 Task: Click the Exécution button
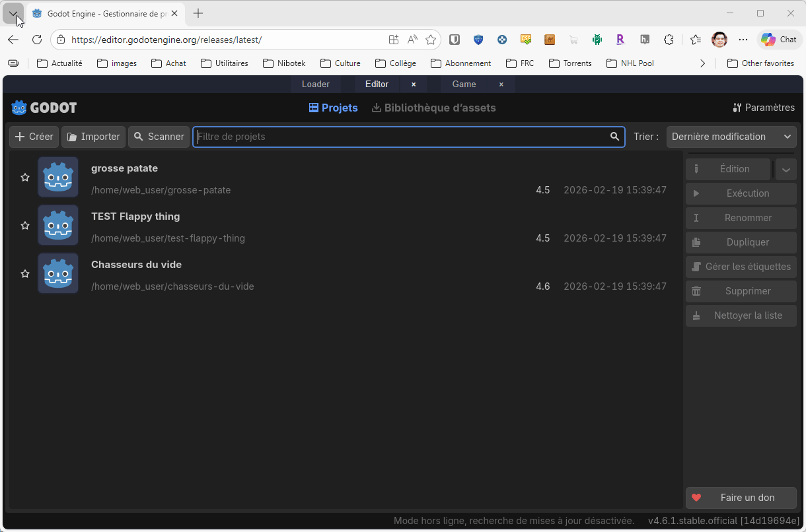coord(741,193)
